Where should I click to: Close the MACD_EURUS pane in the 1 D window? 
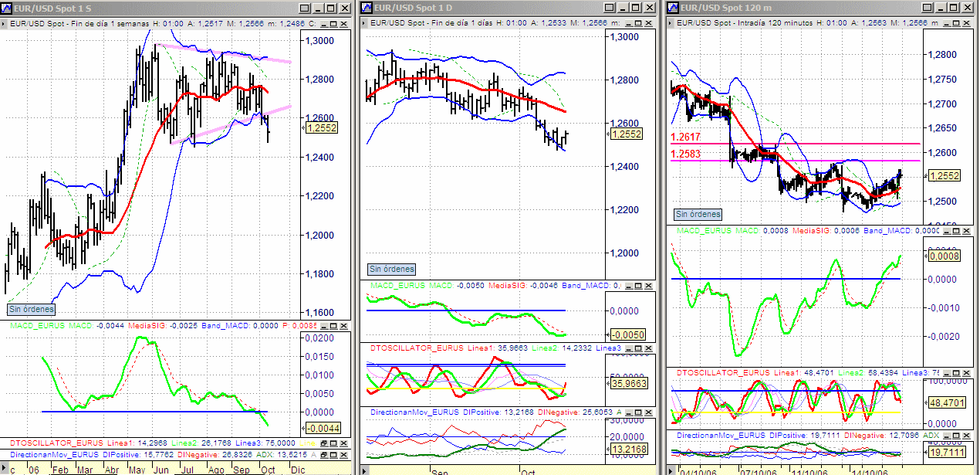coord(648,286)
